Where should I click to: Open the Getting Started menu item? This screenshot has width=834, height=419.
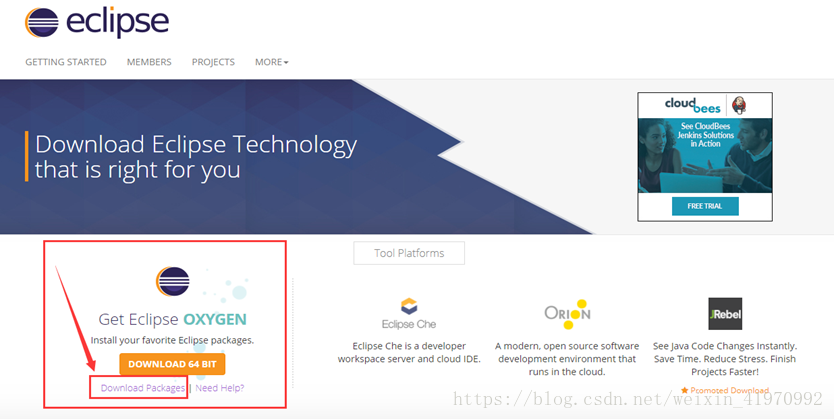pos(66,62)
